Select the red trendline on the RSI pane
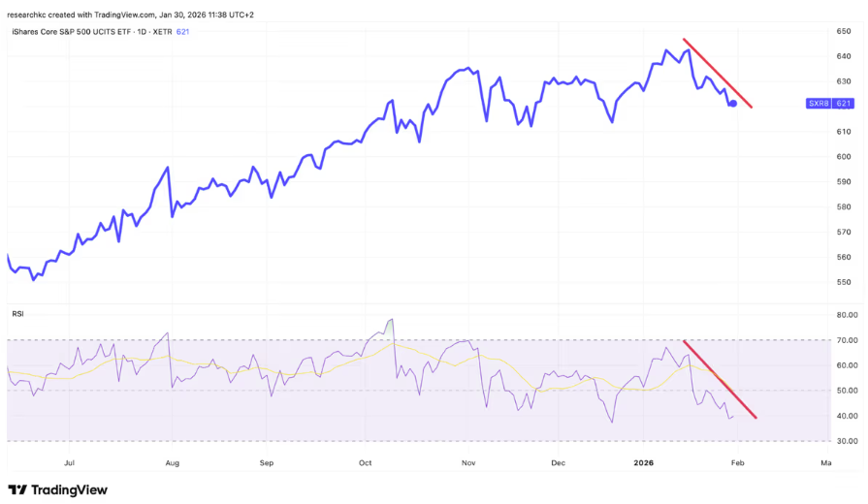The width and height of the screenshot is (868, 504). click(x=721, y=379)
